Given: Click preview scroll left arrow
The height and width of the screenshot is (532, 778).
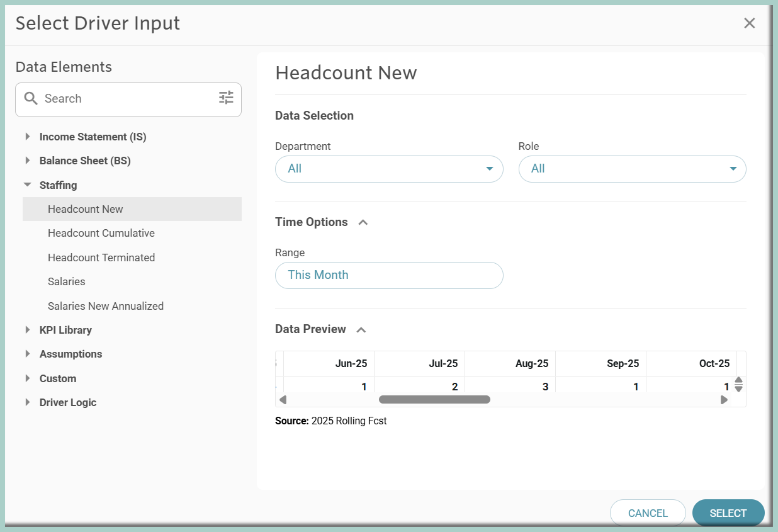Looking at the screenshot, I should pos(283,400).
